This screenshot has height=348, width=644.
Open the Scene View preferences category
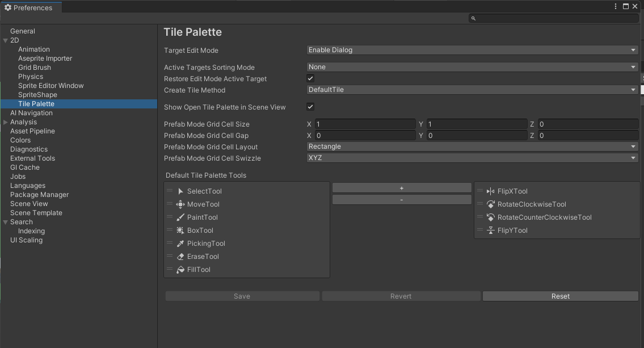(29, 204)
